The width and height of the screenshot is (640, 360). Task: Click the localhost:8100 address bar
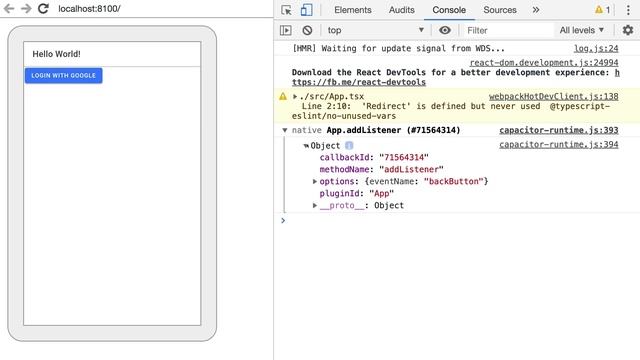[x=89, y=9]
